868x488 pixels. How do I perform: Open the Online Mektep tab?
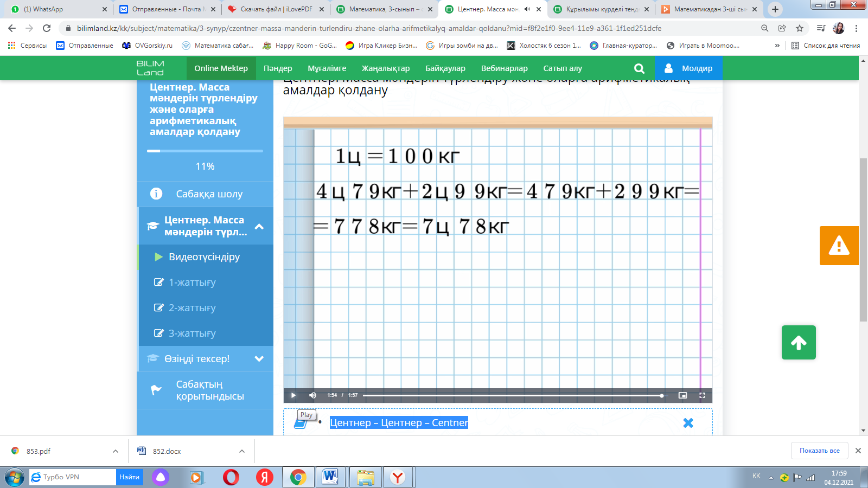click(221, 68)
